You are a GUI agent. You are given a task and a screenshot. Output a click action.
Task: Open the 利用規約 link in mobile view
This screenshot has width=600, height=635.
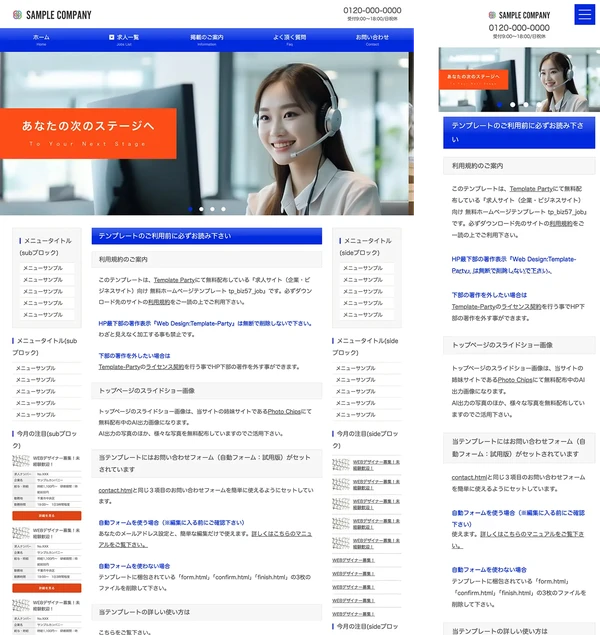561,224
